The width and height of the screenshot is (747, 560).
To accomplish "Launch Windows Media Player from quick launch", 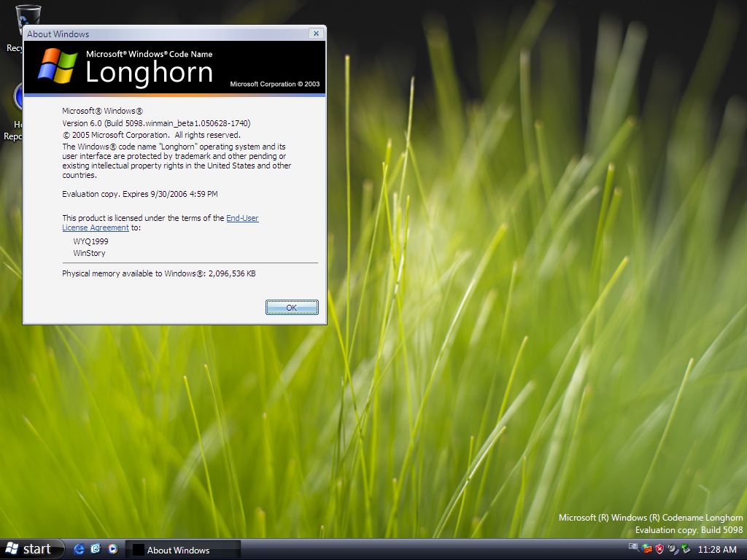I will pyautogui.click(x=112, y=549).
